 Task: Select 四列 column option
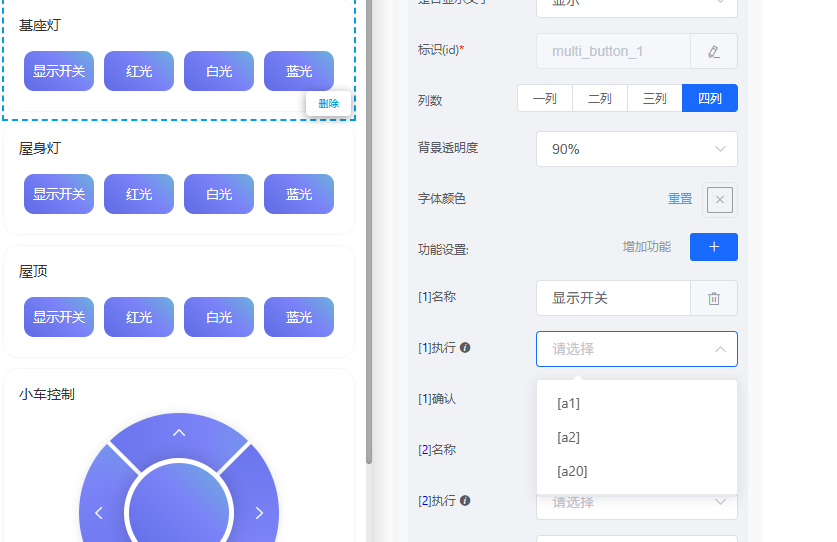[x=710, y=98]
